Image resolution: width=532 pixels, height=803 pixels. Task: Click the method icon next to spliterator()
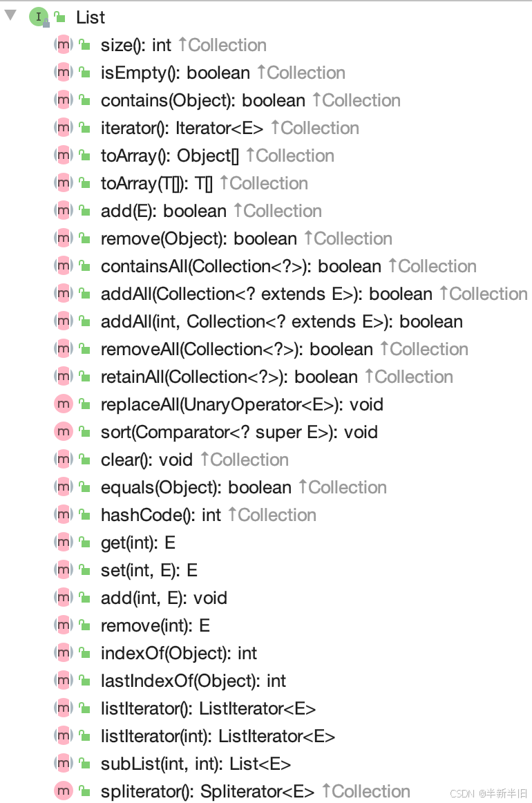point(64,792)
